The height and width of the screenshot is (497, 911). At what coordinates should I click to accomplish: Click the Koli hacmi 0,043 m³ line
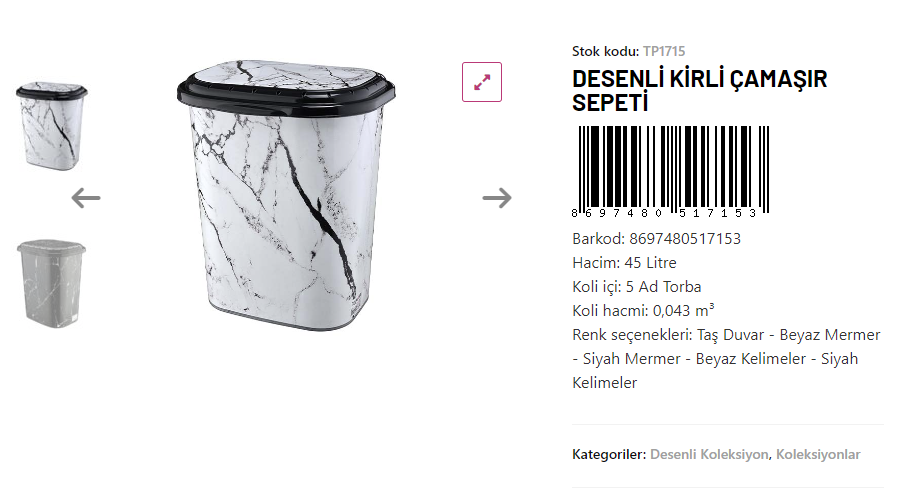click(x=643, y=310)
